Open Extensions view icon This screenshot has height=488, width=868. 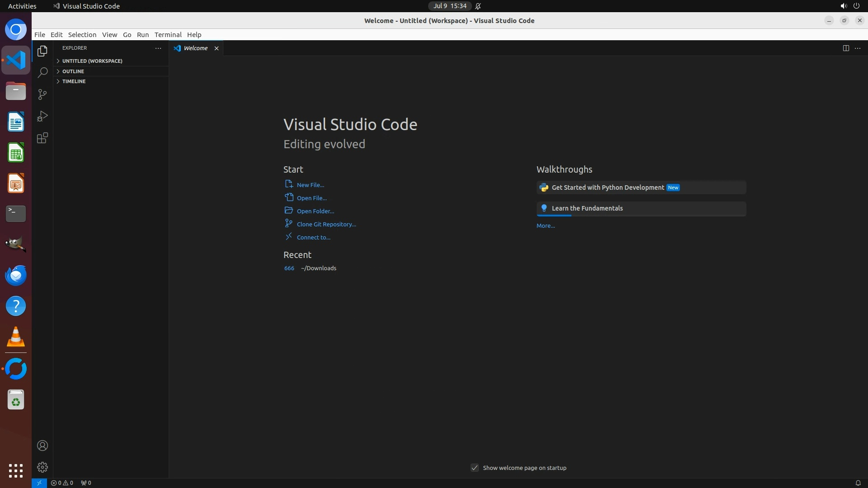point(42,138)
